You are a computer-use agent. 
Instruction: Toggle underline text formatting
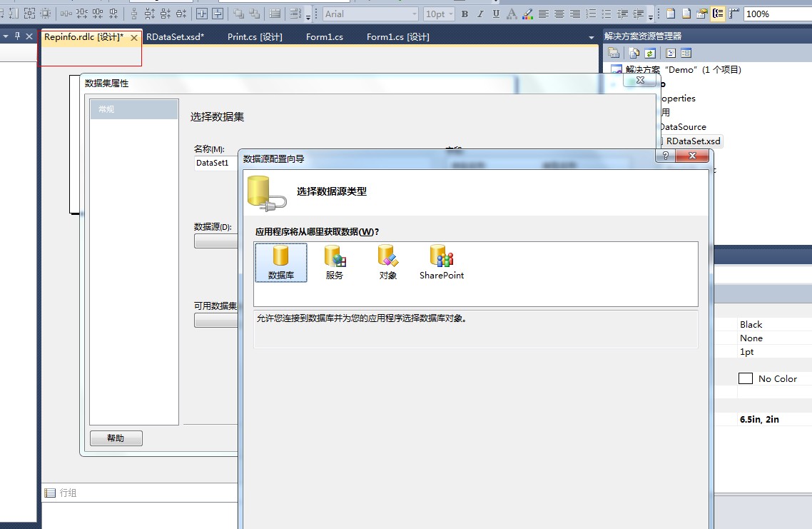tap(496, 14)
